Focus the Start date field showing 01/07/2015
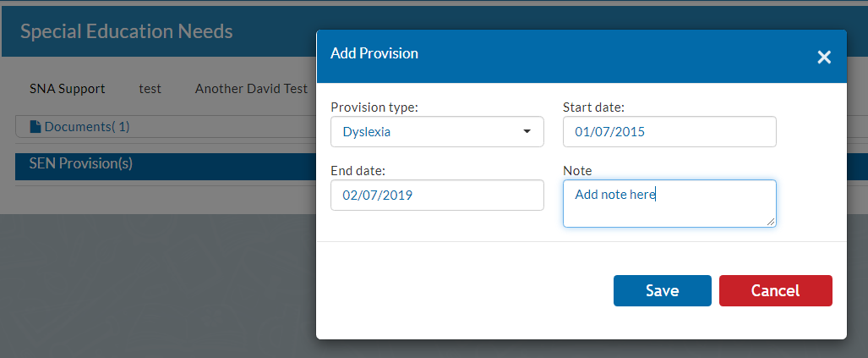 click(x=669, y=132)
